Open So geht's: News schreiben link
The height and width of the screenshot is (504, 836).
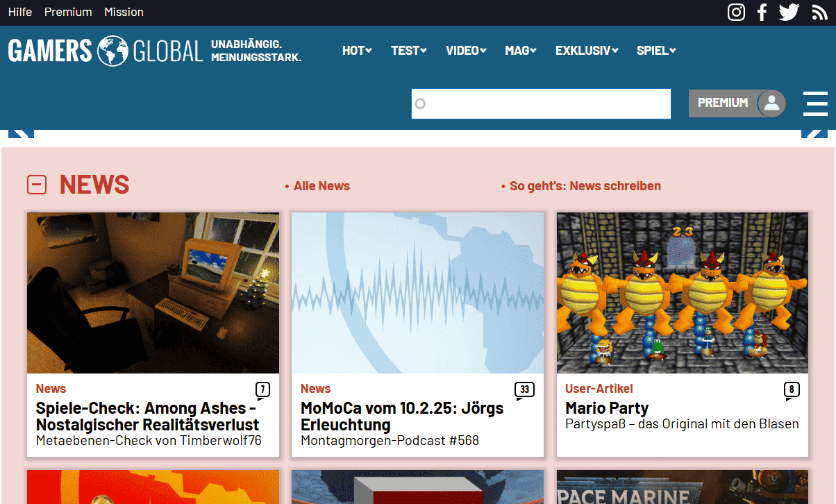[585, 186]
